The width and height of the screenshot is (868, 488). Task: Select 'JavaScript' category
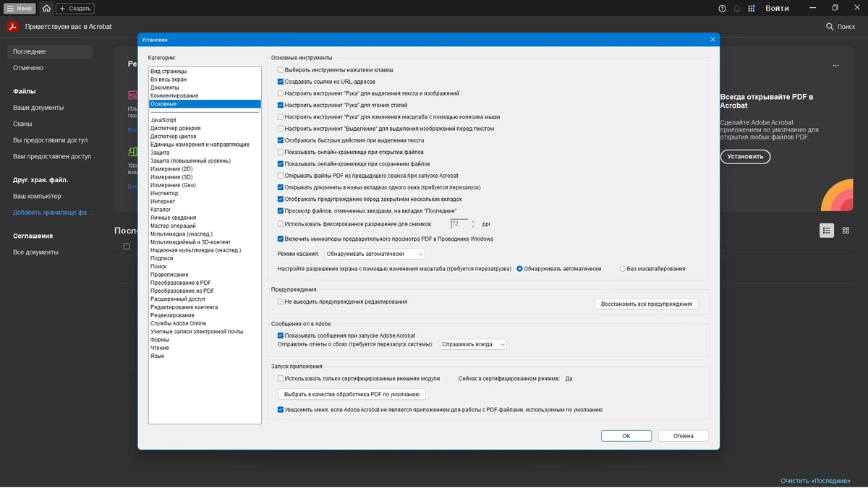(204, 120)
